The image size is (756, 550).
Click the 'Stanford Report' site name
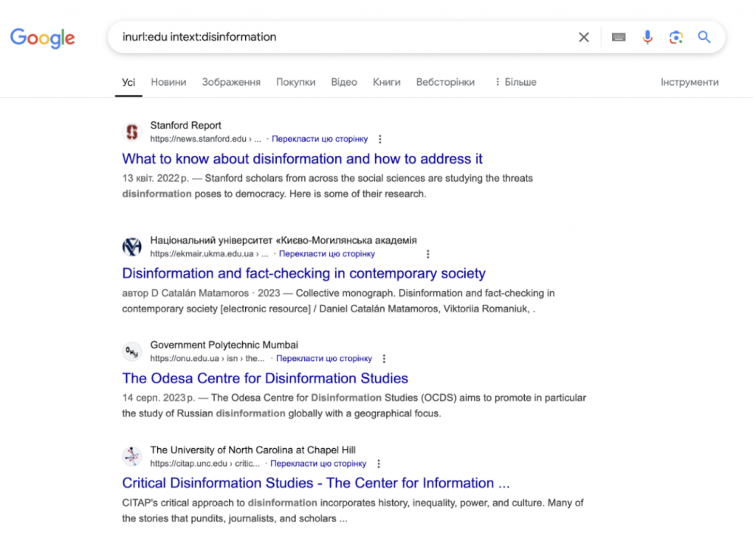185,126
